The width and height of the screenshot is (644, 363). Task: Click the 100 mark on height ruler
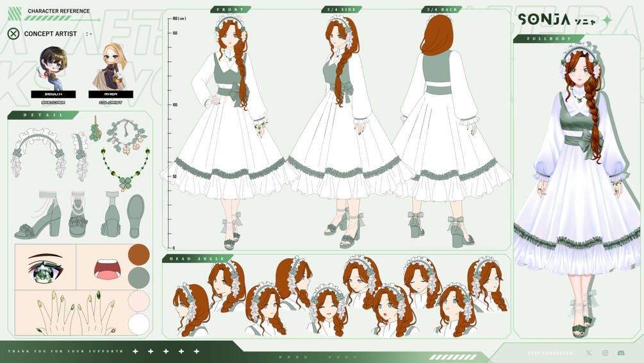pyautogui.click(x=175, y=105)
